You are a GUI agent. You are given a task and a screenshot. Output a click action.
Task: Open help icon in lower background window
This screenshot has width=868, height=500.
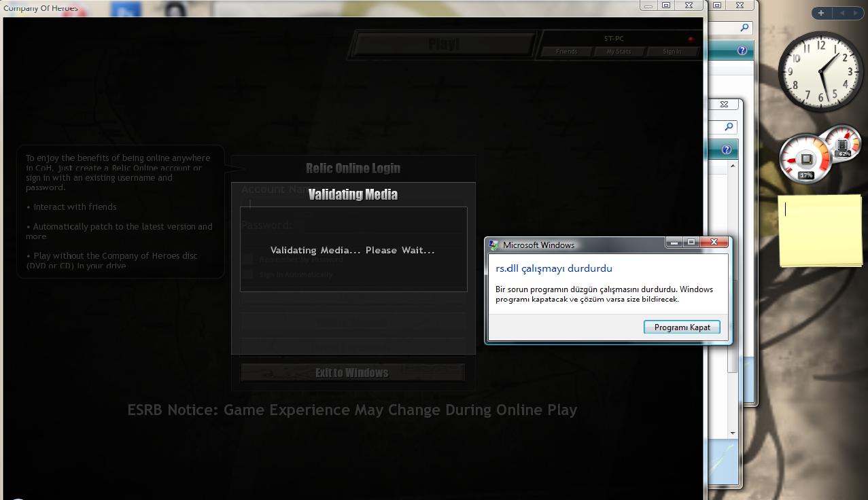(x=727, y=149)
